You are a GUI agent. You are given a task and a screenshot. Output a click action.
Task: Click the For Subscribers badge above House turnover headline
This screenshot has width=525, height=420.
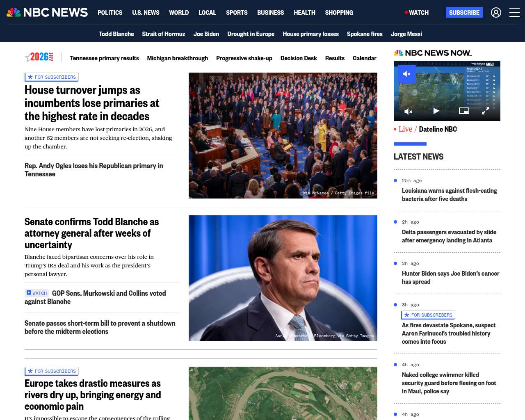(x=52, y=77)
